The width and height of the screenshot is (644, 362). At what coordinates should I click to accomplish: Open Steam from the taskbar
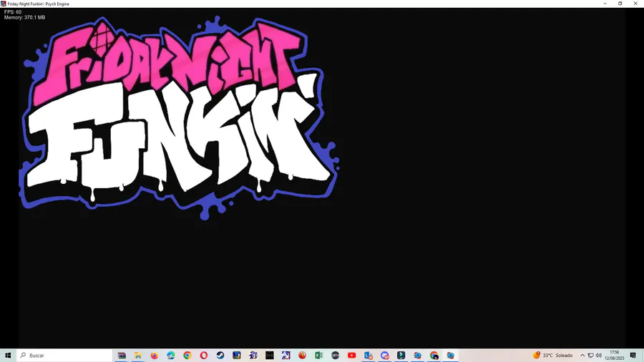point(220,355)
